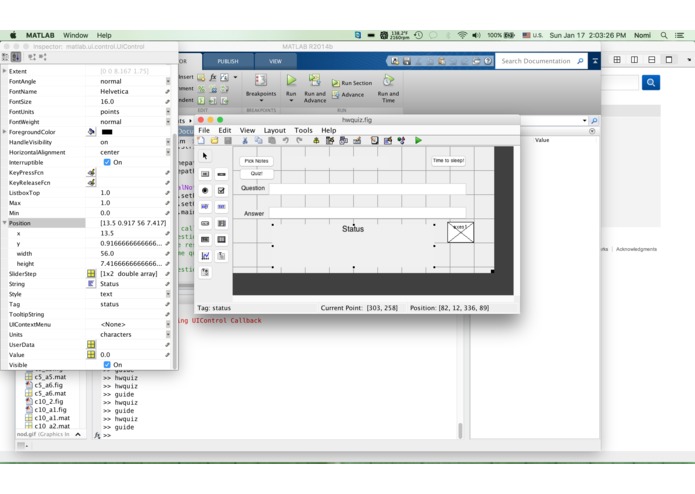
Task: Pick the Toggle Button component tool
Action: [205, 240]
